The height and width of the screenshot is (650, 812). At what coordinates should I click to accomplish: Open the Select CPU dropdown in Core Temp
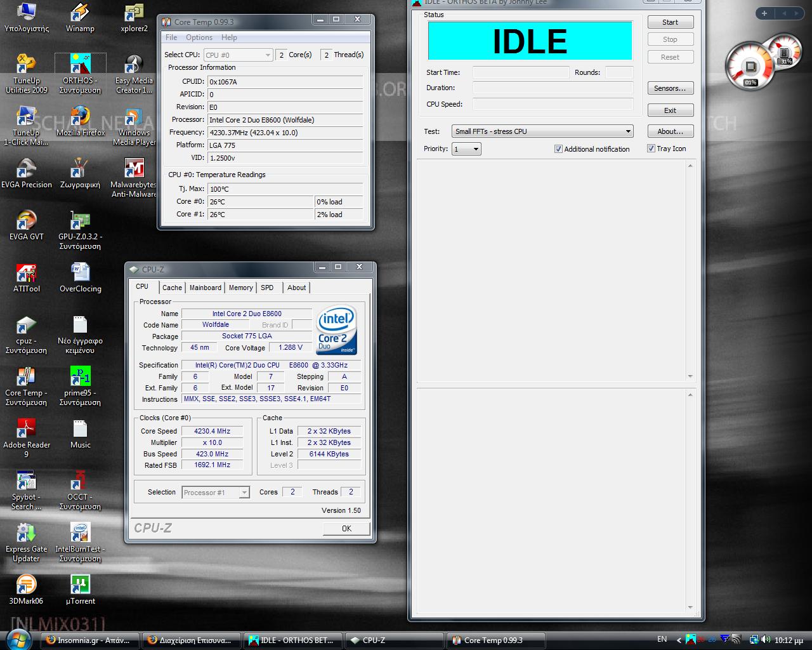point(239,55)
